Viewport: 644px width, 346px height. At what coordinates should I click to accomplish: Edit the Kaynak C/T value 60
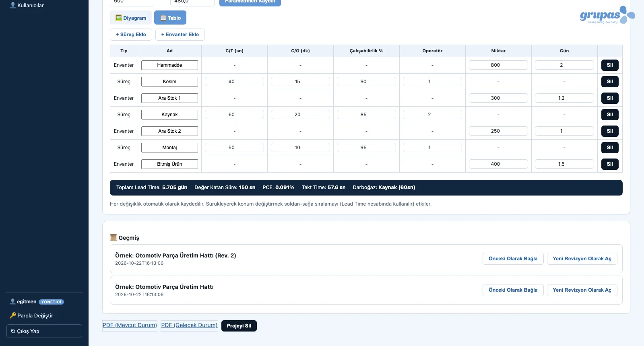234,115
